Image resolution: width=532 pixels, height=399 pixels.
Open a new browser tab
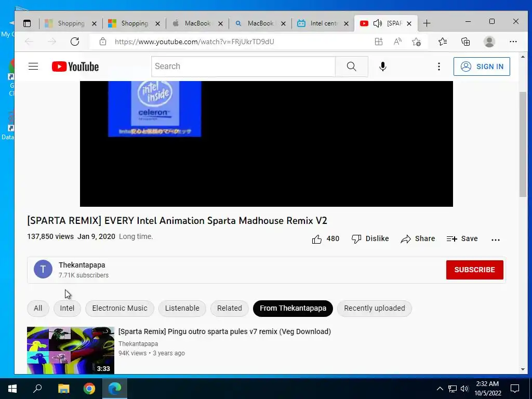[427, 23]
